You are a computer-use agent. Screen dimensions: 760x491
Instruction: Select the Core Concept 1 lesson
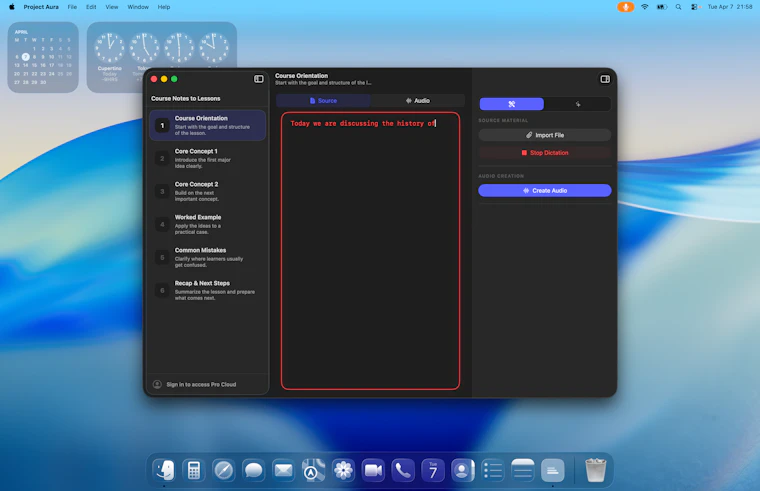(x=207, y=158)
